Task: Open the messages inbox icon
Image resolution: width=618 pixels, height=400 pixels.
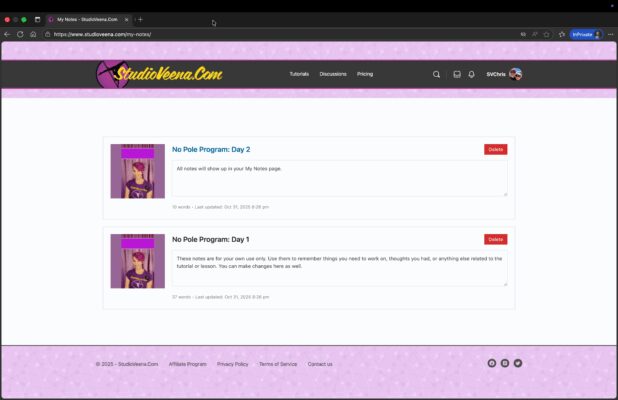Action: (x=457, y=74)
